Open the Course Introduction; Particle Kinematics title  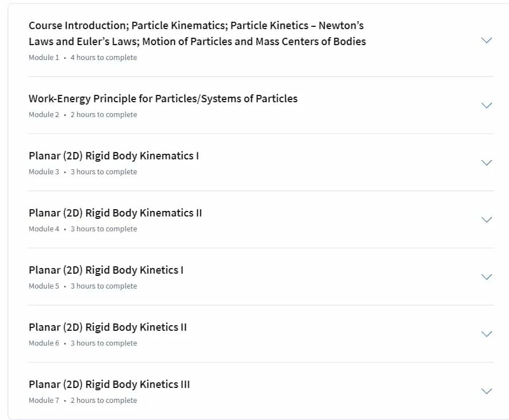pyautogui.click(x=197, y=33)
